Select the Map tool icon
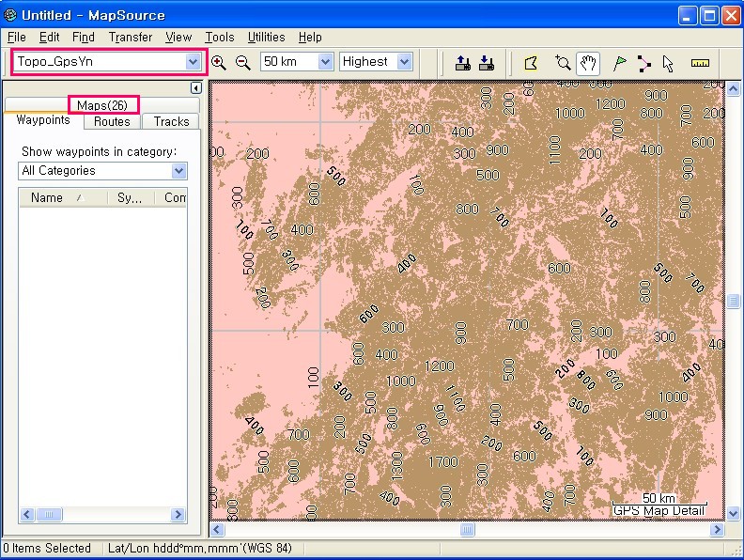Screen dimensions: 744x560 tap(531, 63)
